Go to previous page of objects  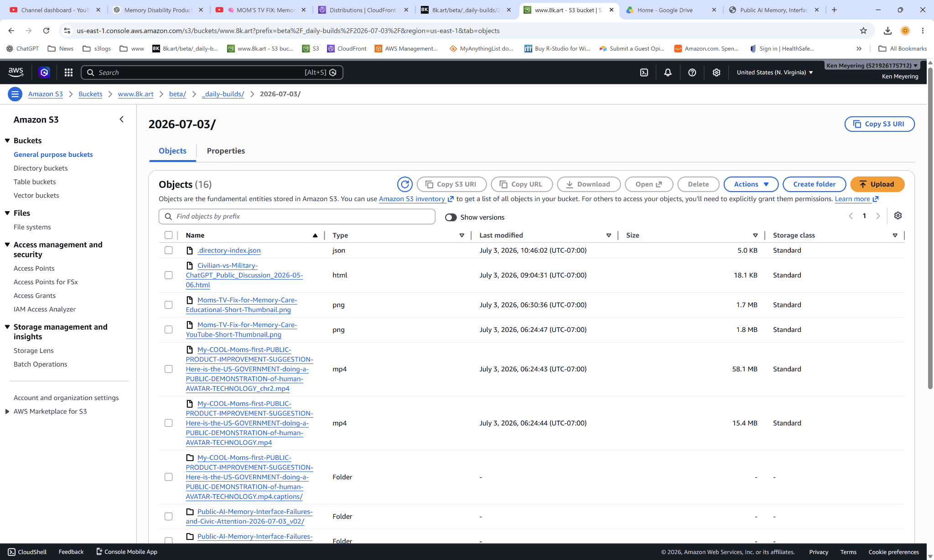click(851, 216)
